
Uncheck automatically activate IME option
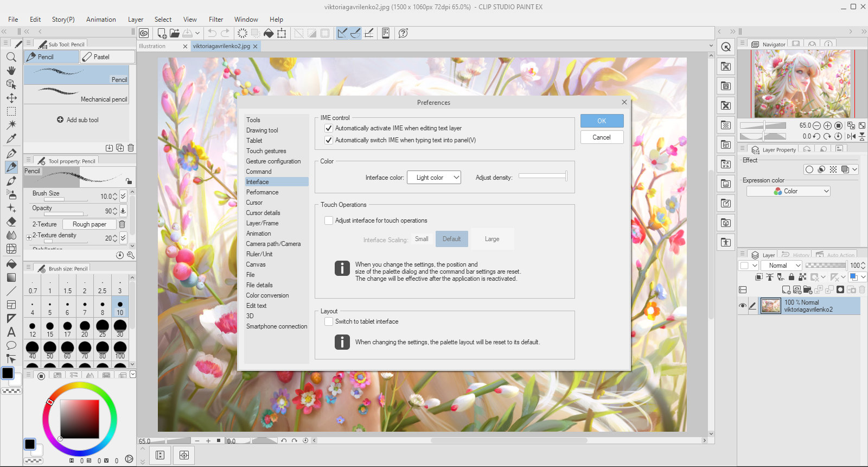coord(329,128)
